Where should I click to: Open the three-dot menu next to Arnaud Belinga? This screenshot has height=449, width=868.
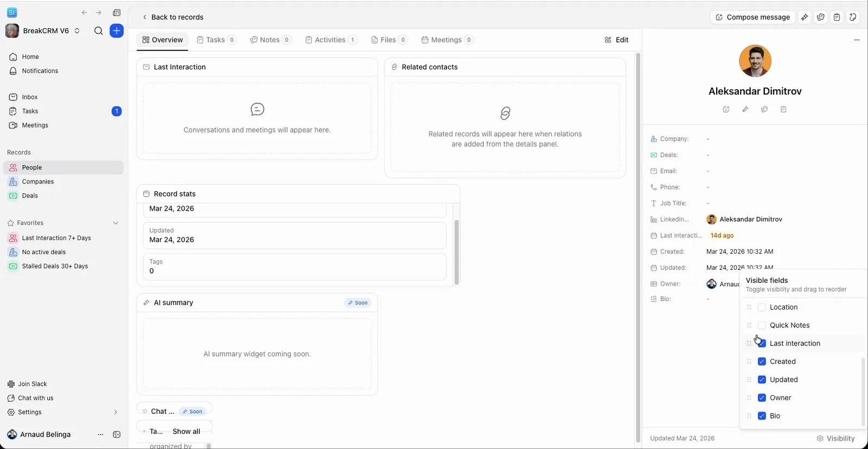[100, 434]
